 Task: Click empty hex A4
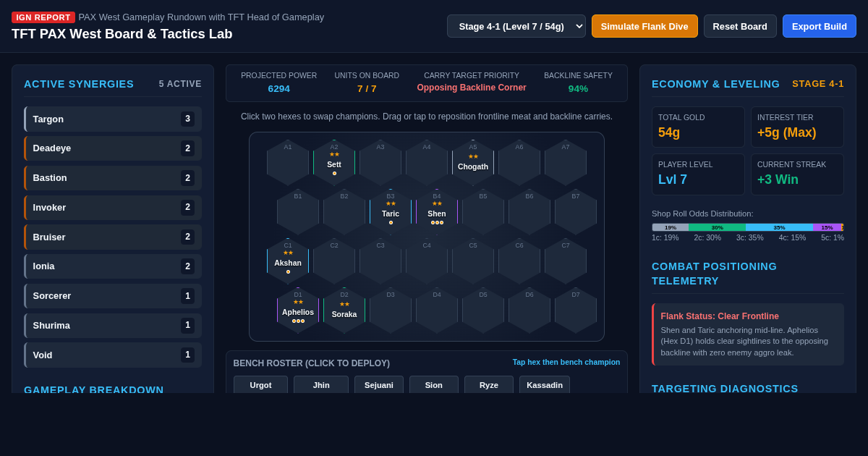point(427,163)
